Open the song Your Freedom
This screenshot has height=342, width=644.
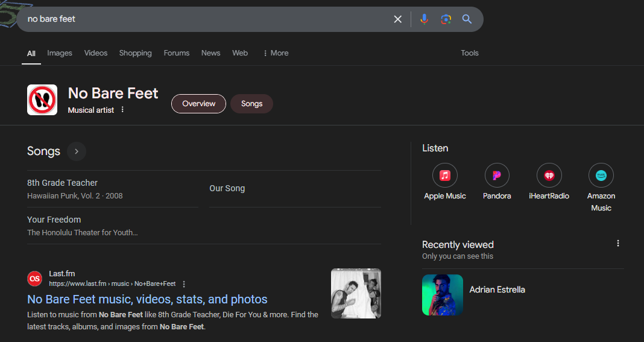(x=54, y=220)
